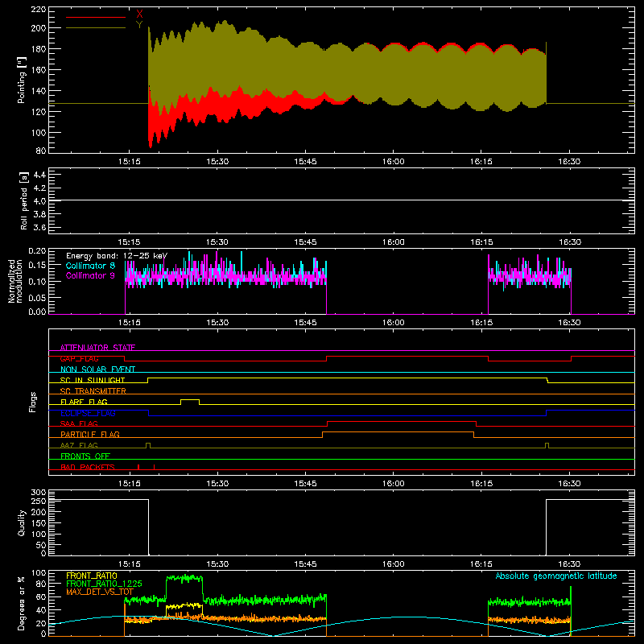Select the Roll period axis title
The width and height of the screenshot is (644, 644).
(x=24, y=200)
